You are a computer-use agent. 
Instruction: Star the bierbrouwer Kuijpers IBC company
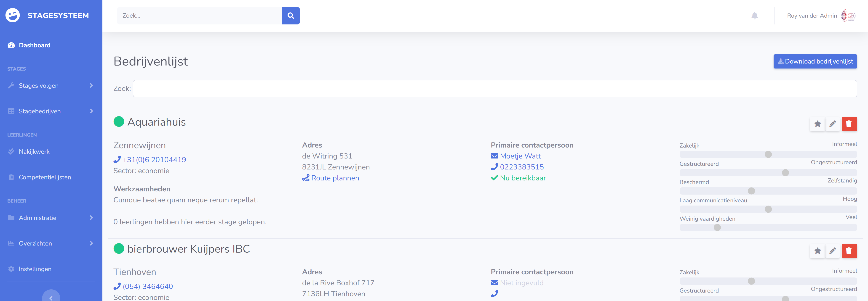click(x=817, y=251)
